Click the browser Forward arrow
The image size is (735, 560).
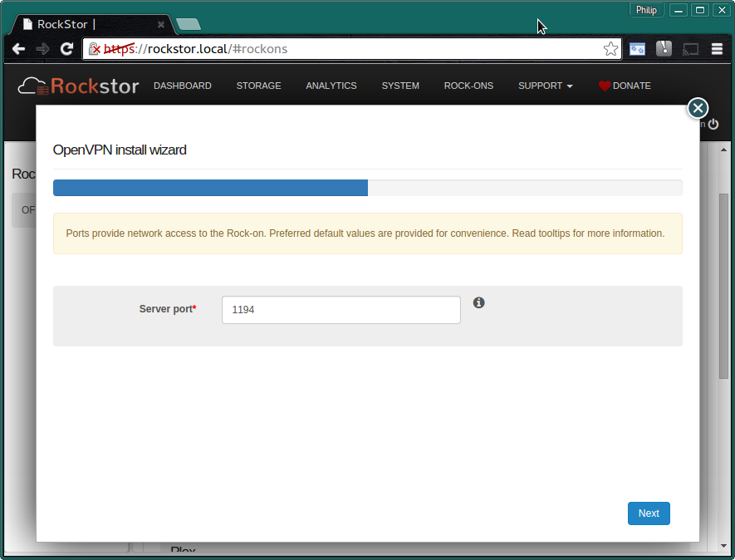coord(42,49)
